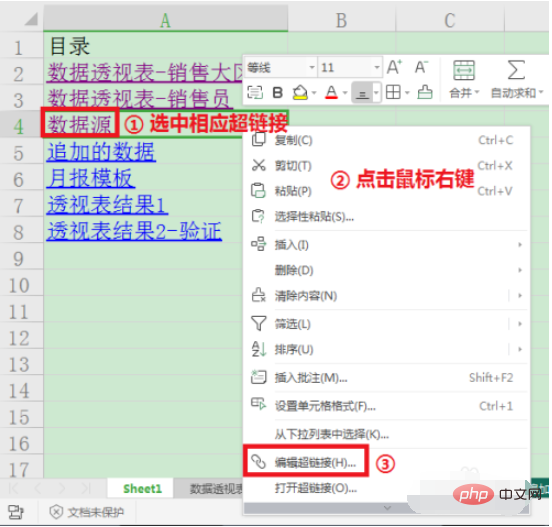Click the decrease font size icon
Screen dimensions: 552x527
(421, 67)
